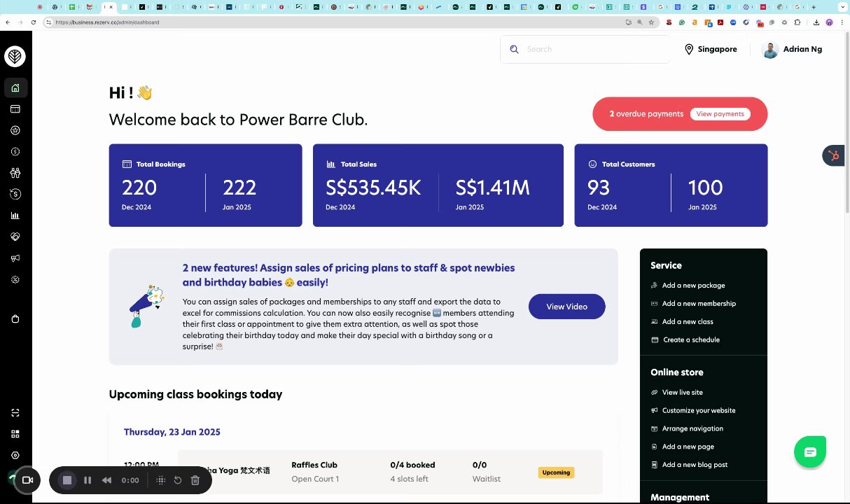
Task: Click the View payments button
Action: pos(720,114)
